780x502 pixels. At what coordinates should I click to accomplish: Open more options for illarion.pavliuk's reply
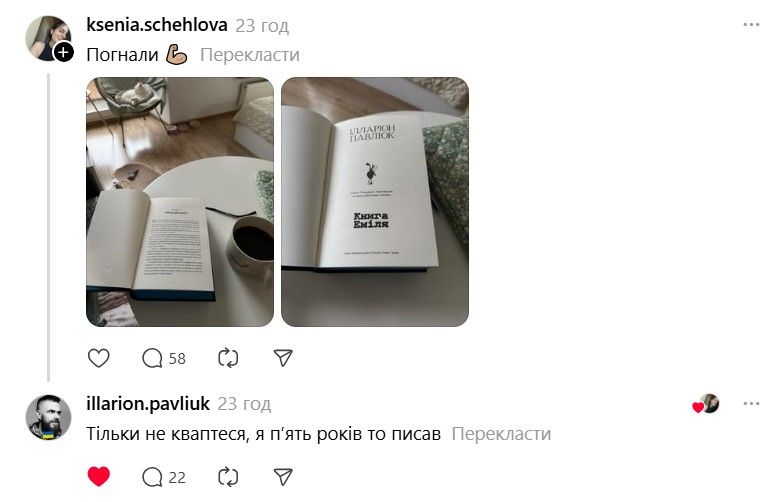(751, 403)
